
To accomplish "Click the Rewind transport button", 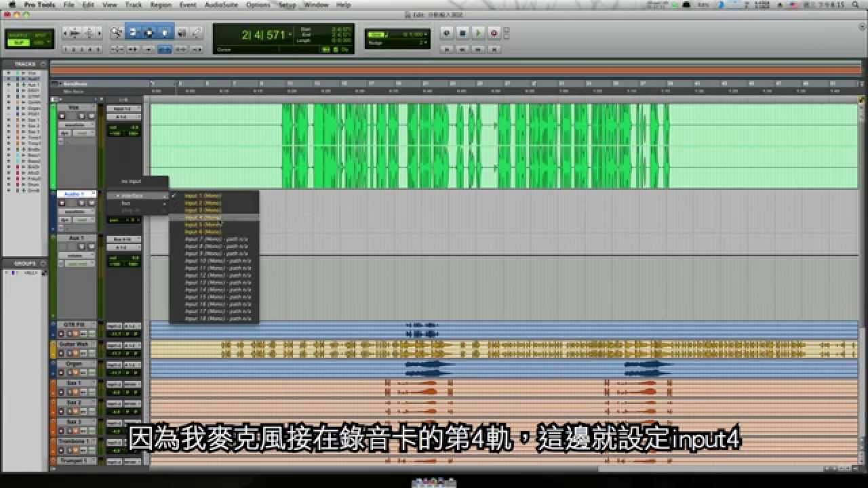I will tap(462, 49).
